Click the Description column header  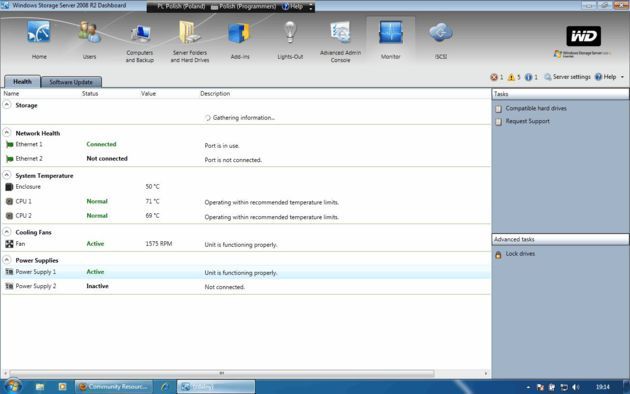[x=215, y=94]
